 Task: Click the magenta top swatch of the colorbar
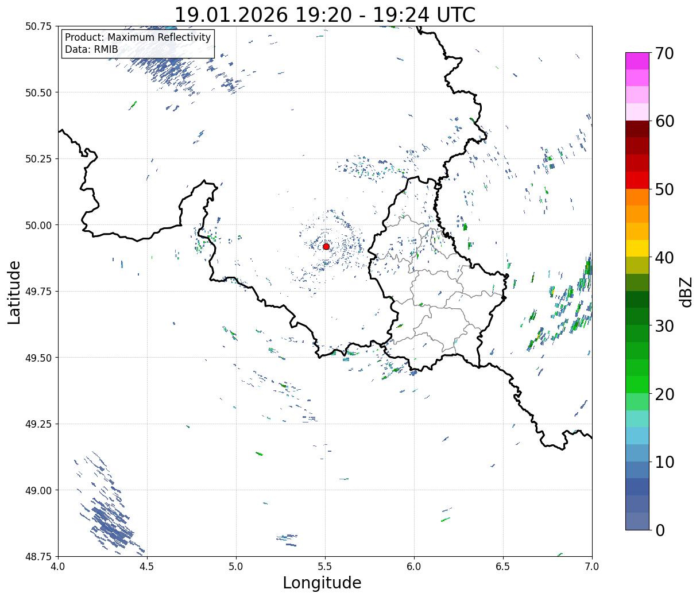(x=637, y=61)
